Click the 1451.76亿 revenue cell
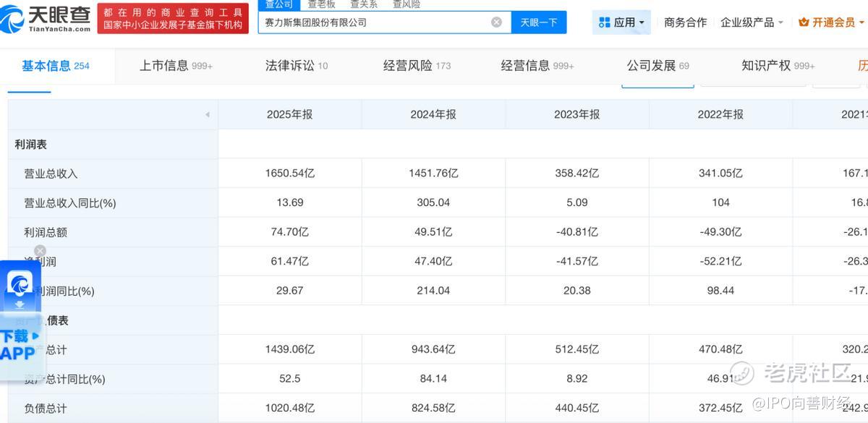 (433, 174)
